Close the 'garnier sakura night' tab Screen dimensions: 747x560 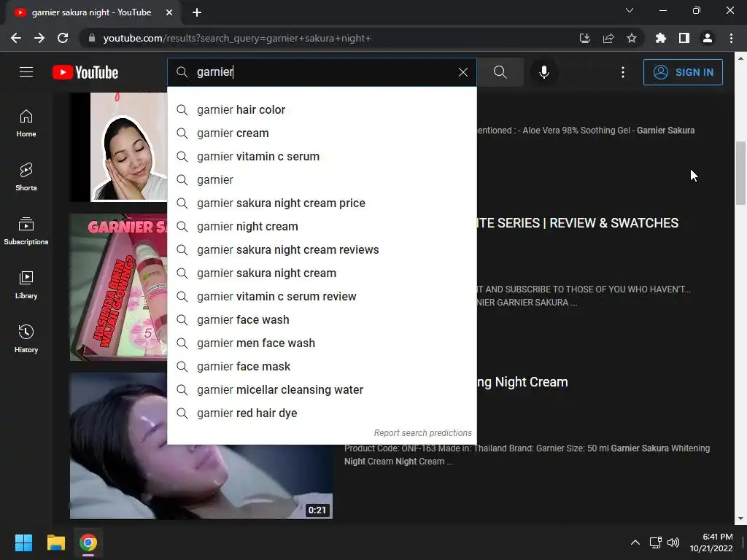(169, 12)
